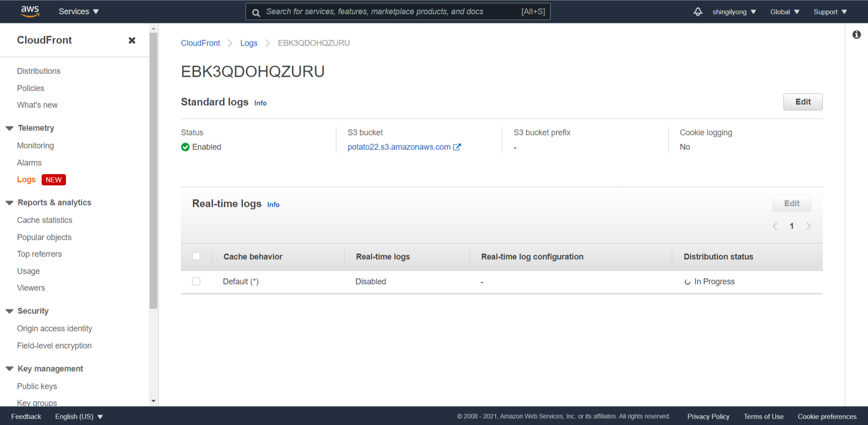Open Popular objects report

(x=44, y=237)
